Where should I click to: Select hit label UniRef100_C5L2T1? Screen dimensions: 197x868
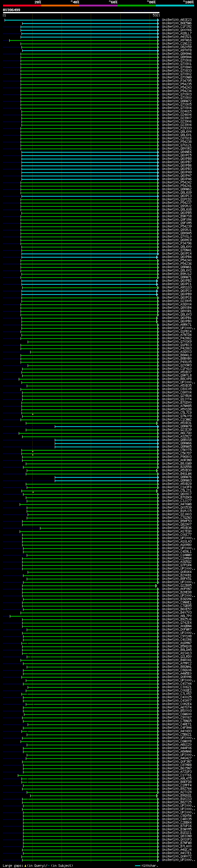177,491
